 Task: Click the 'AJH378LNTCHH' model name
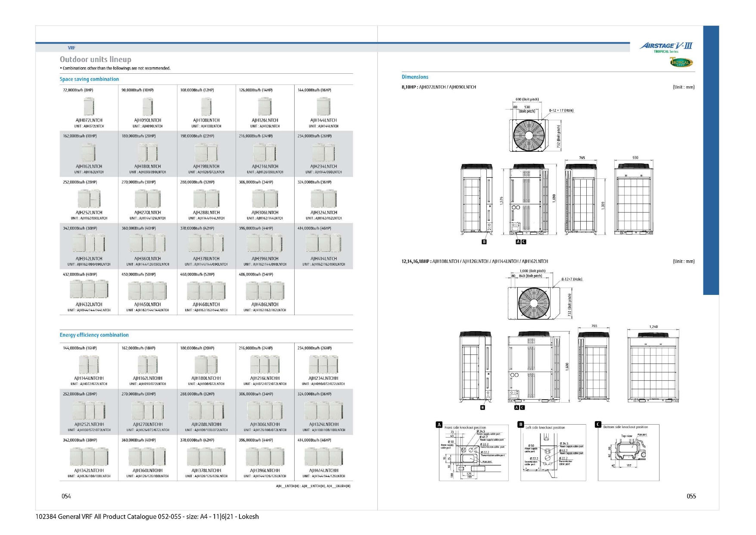[206, 471]
